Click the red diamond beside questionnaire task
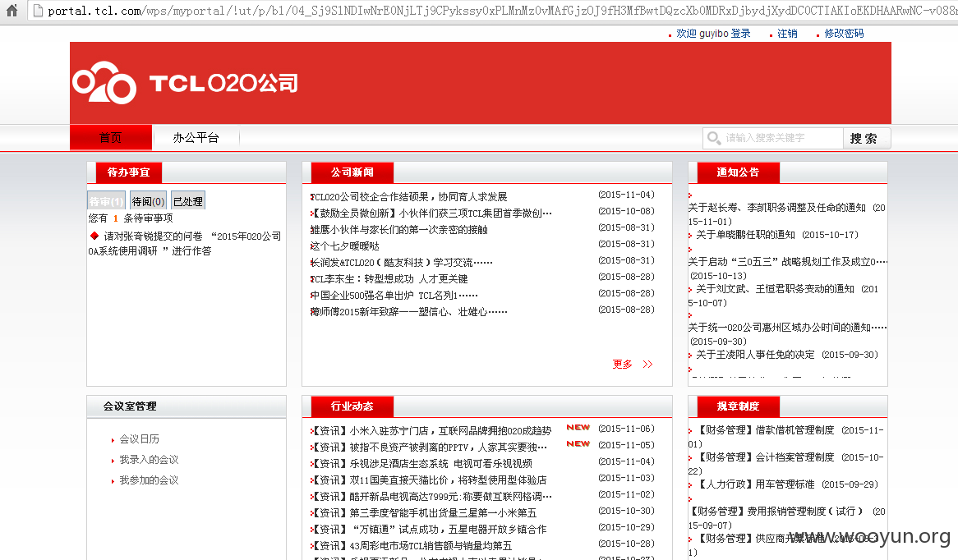Screen dimensions: 958x560 pos(94,236)
